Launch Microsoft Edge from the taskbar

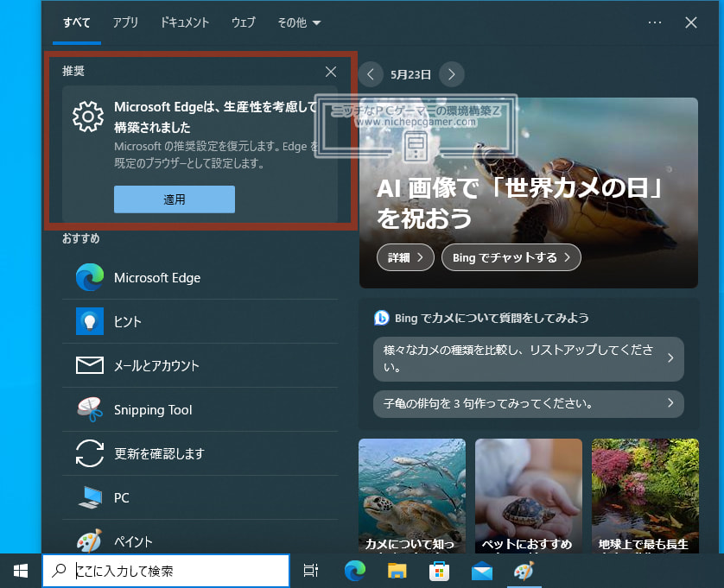click(354, 571)
